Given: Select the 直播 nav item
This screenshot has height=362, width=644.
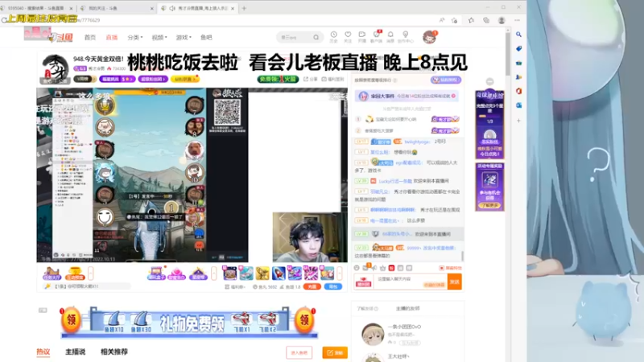Looking at the screenshot, I should (x=112, y=37).
